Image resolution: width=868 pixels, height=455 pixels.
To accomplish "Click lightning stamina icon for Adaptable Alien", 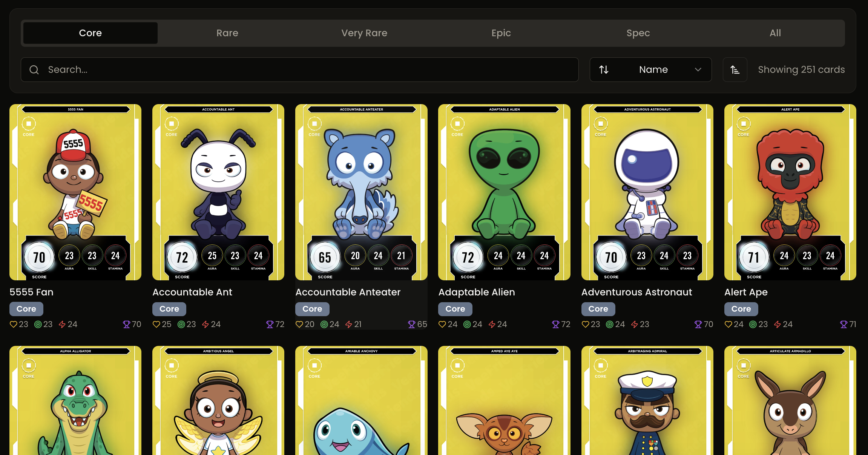I will coord(492,324).
